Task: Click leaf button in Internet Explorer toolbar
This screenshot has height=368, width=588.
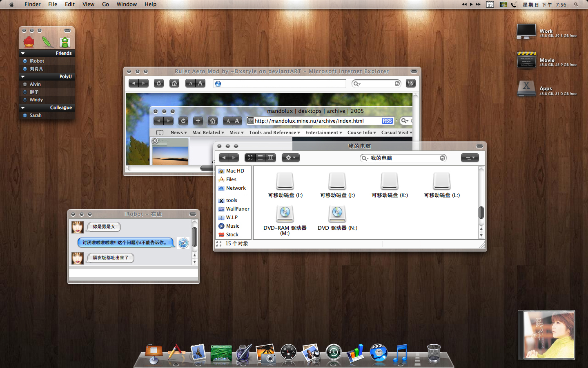Action: tap(411, 83)
